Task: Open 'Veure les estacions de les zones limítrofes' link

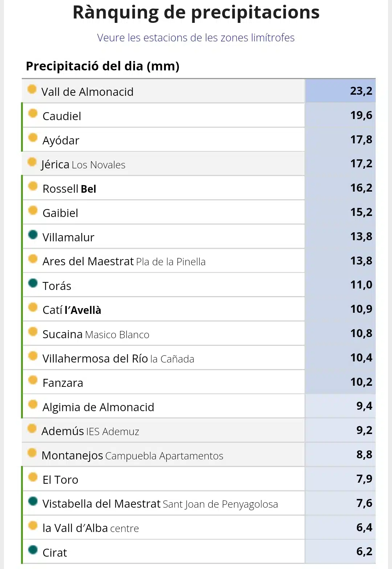Action: [x=196, y=37]
